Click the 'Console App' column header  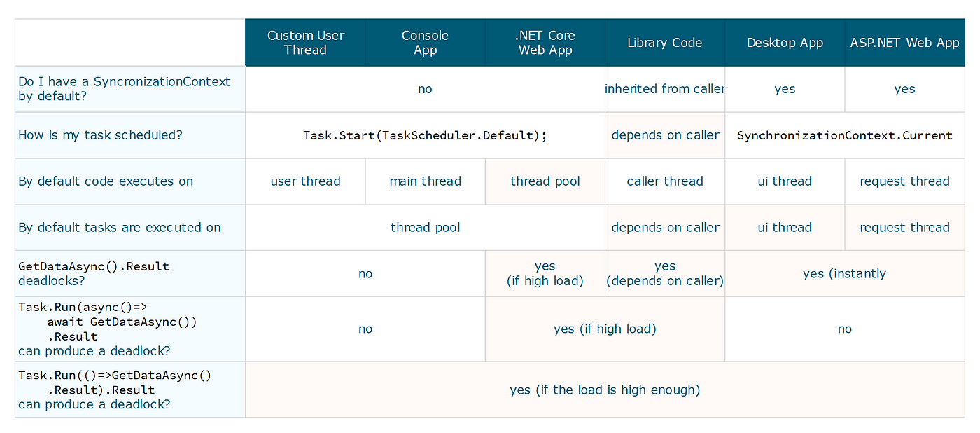[x=425, y=43]
